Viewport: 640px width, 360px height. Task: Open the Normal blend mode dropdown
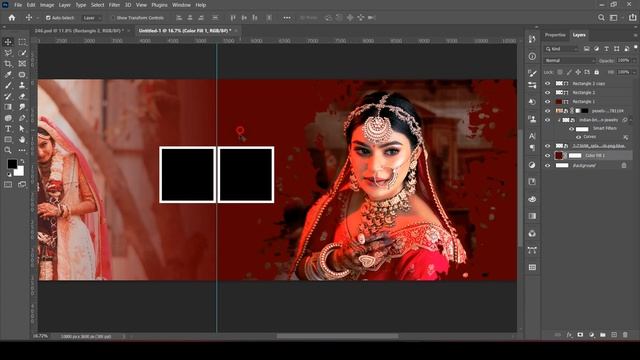pos(569,60)
